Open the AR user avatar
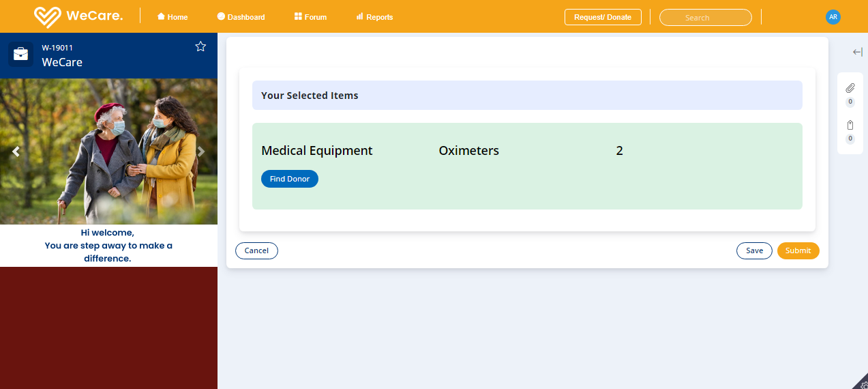Image resolution: width=868 pixels, height=389 pixels. pos(833,17)
